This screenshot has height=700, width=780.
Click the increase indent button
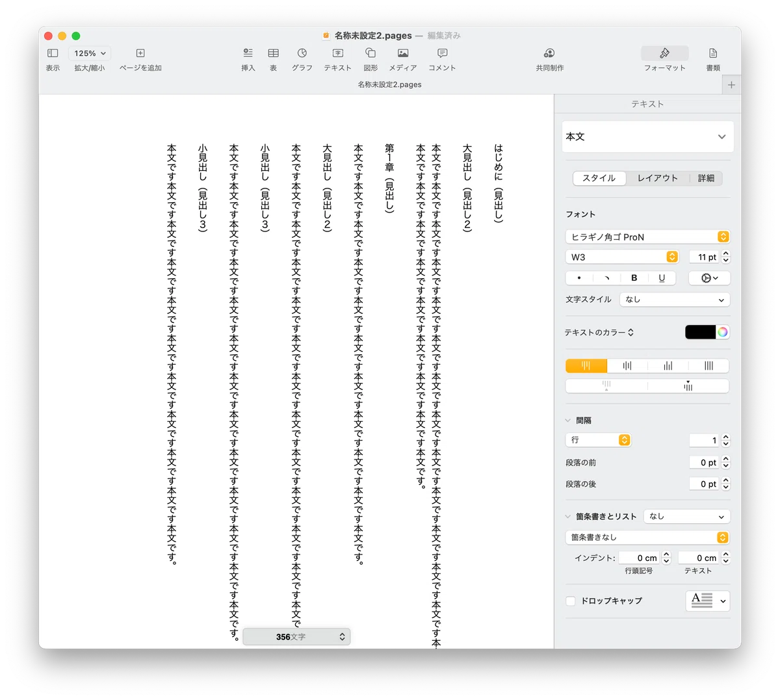(688, 386)
